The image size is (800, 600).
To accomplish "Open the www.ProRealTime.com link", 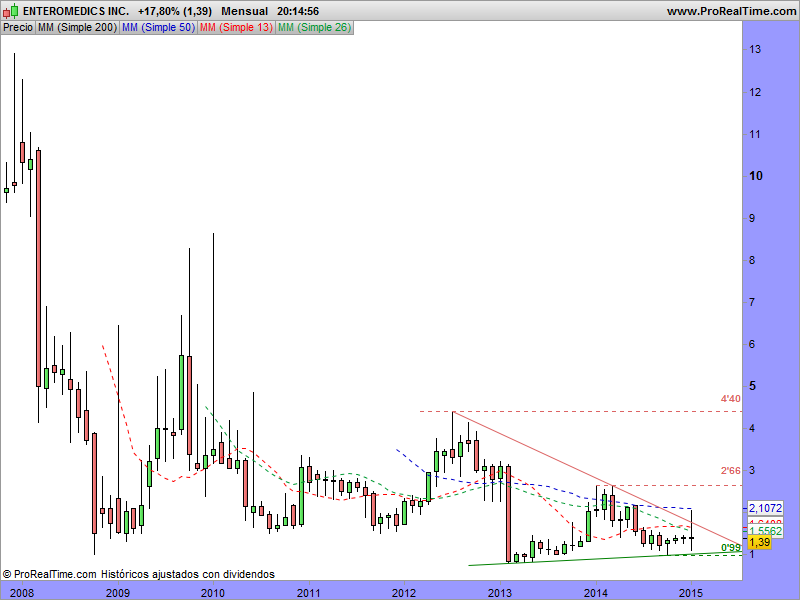I will coord(731,11).
